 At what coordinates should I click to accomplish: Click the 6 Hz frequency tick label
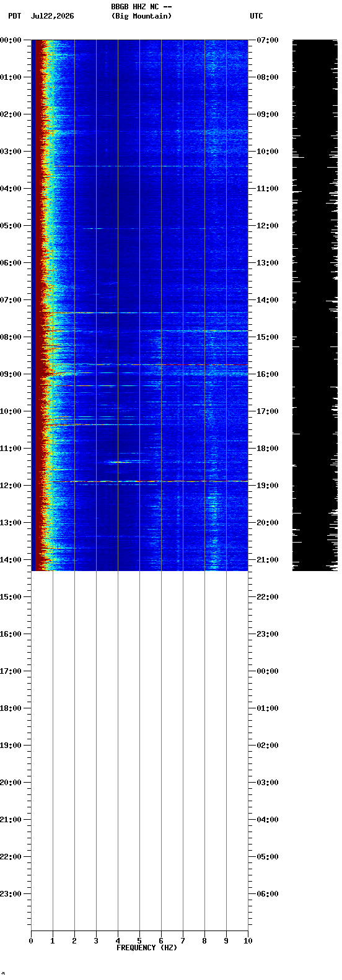pos(161,941)
